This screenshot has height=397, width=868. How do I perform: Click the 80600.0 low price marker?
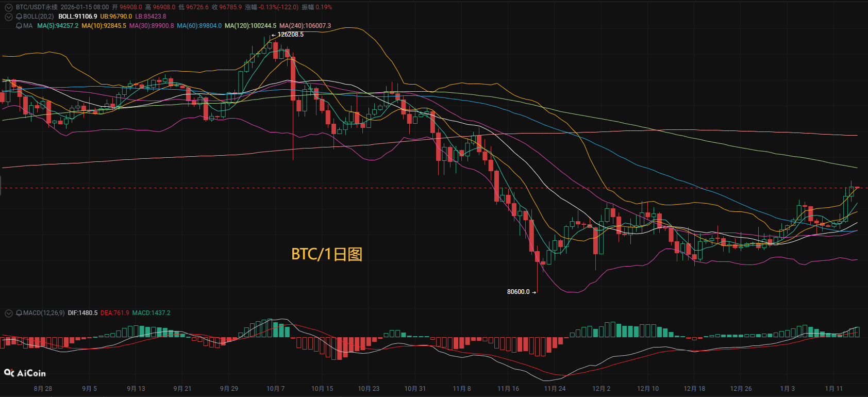[519, 292]
